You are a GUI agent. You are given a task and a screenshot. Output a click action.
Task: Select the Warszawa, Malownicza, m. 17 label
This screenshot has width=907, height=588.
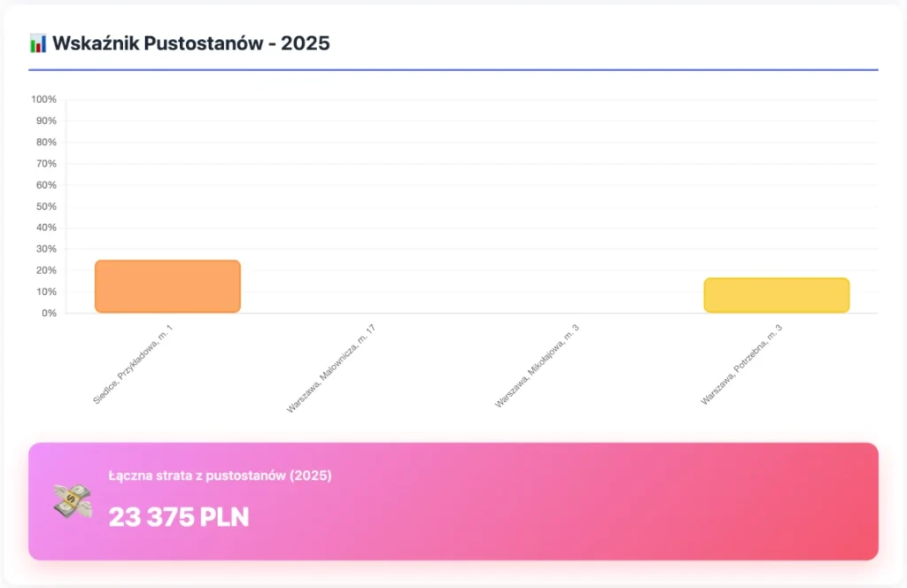click(331, 369)
